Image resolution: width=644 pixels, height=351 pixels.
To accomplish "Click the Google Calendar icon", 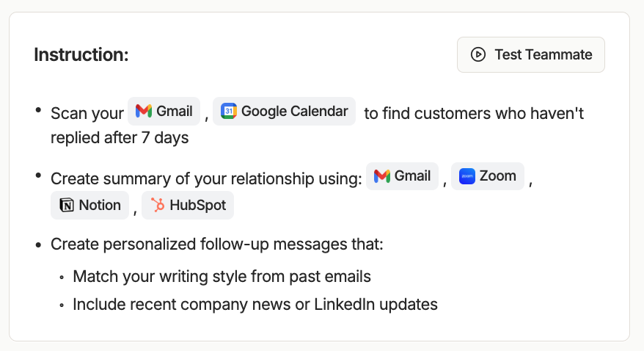I will pos(229,112).
